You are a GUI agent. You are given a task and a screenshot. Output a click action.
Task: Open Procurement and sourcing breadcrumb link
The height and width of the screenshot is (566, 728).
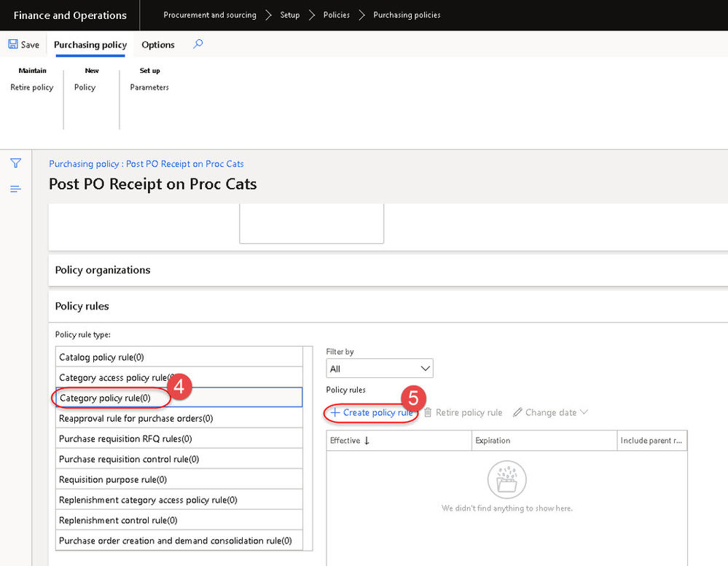[210, 15]
